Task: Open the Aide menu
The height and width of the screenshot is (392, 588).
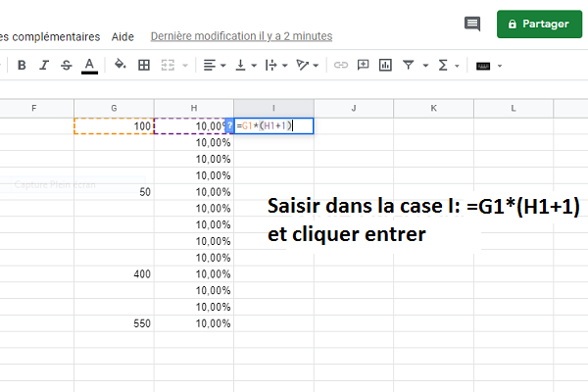Action: (123, 36)
